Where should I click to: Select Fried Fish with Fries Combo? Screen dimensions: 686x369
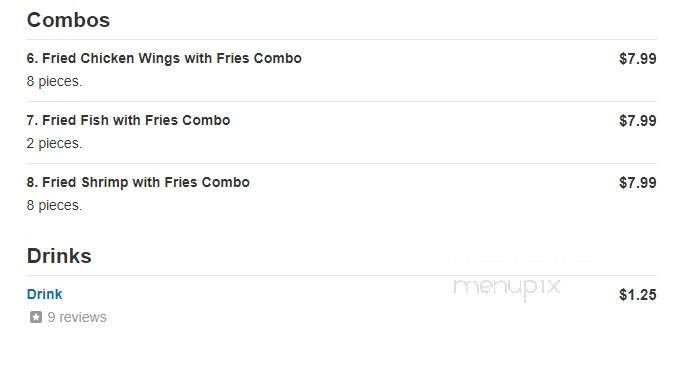(x=128, y=120)
